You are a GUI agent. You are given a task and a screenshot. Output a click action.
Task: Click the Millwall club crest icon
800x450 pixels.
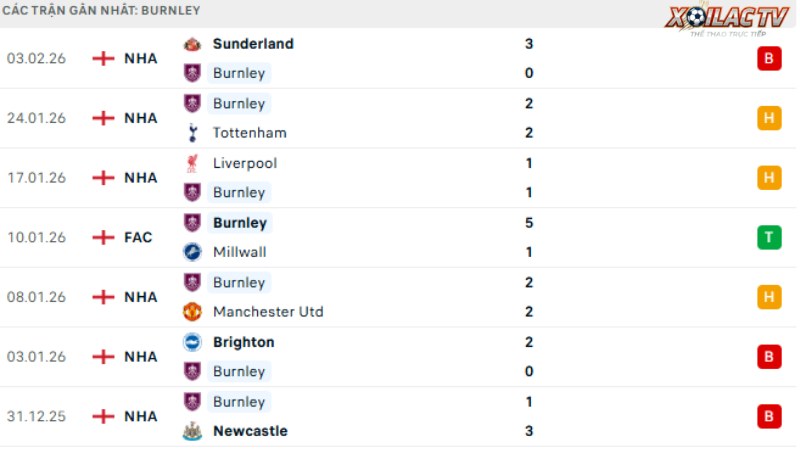pos(192,252)
